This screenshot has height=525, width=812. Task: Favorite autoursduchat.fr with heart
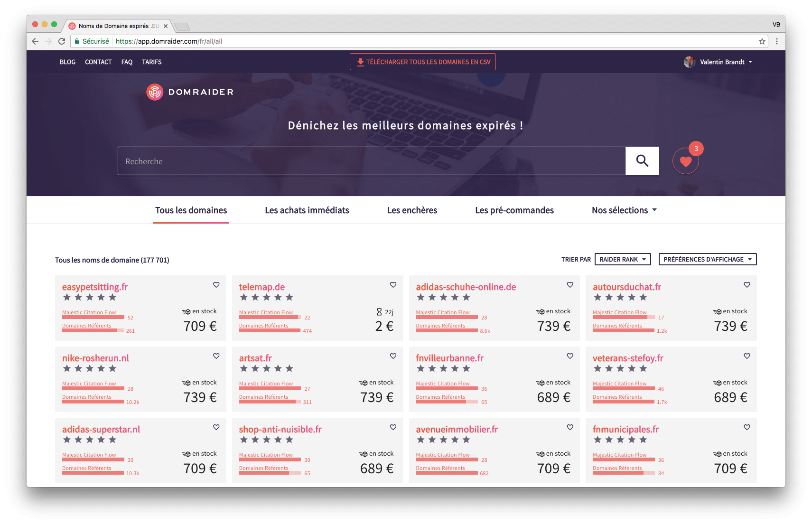point(747,285)
